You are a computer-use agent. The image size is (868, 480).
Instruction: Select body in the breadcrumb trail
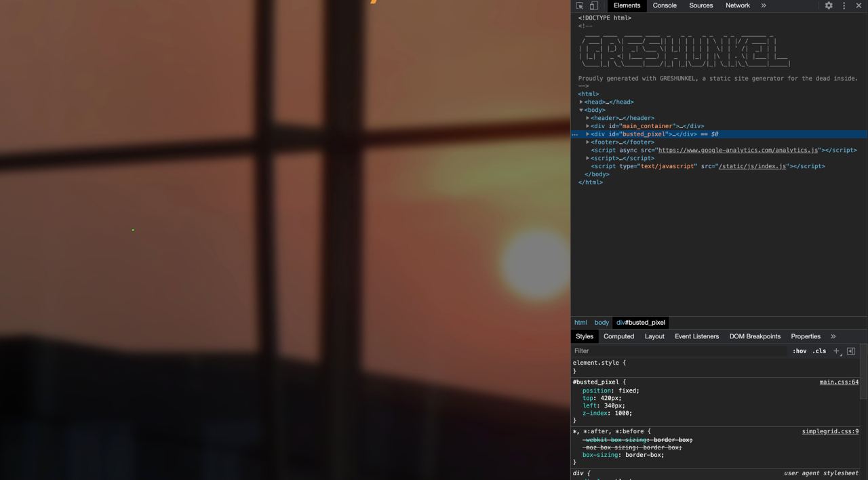click(601, 323)
